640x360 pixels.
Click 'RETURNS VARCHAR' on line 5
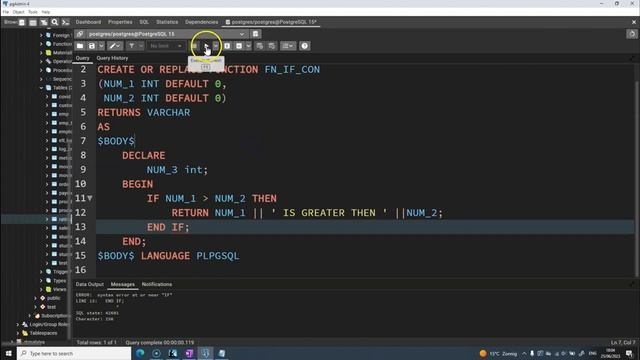point(144,112)
